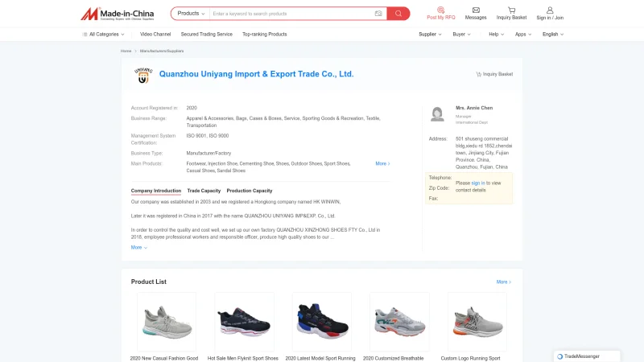The height and width of the screenshot is (362, 644).
Task: Click the Manufacturer/Factory business type text
Action: (x=208, y=153)
